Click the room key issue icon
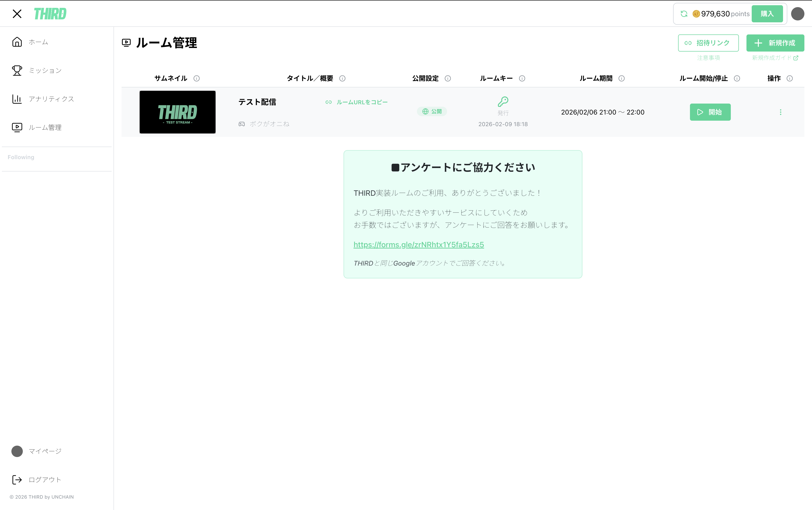812x510 pixels. (503, 101)
